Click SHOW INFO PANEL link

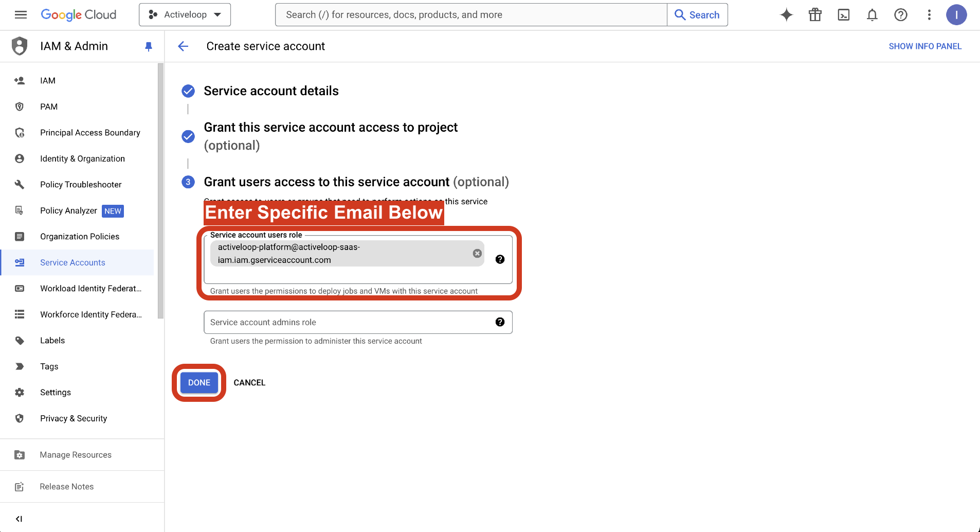925,46
